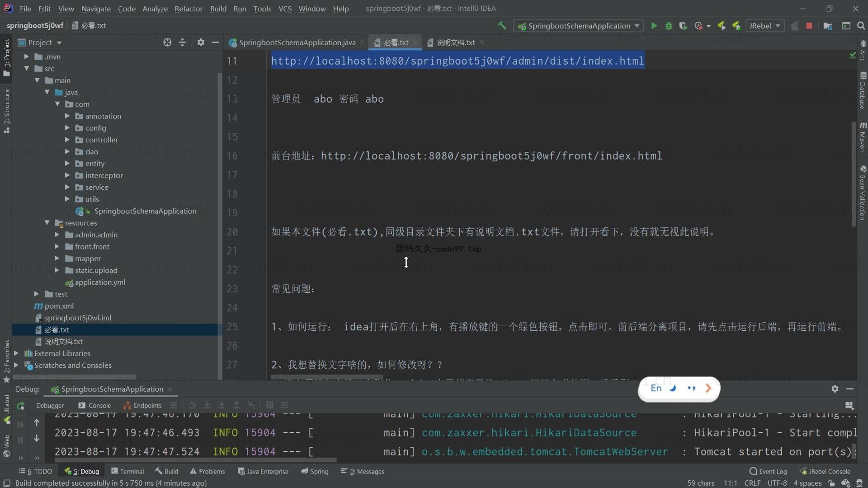Open the Terminal tool window

[x=127, y=471]
